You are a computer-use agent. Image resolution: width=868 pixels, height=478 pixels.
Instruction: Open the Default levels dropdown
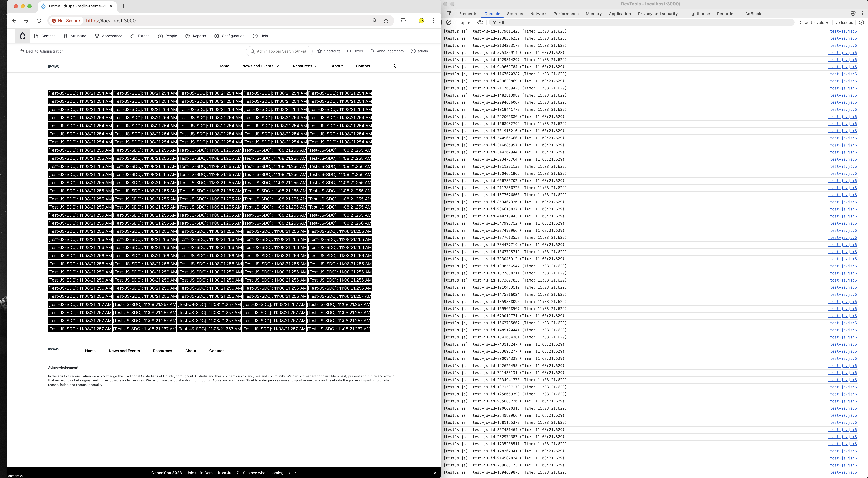coord(813,23)
